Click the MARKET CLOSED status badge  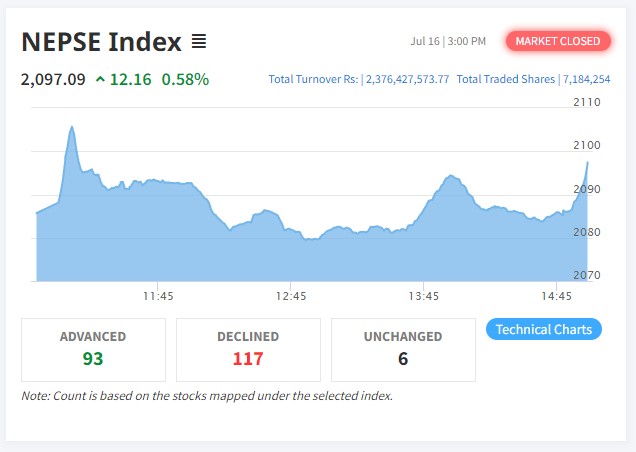(558, 41)
